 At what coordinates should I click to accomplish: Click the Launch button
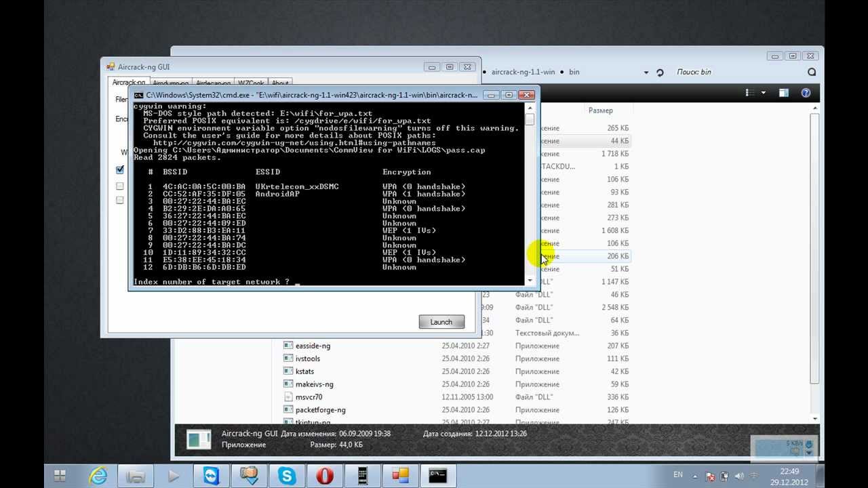pos(441,322)
